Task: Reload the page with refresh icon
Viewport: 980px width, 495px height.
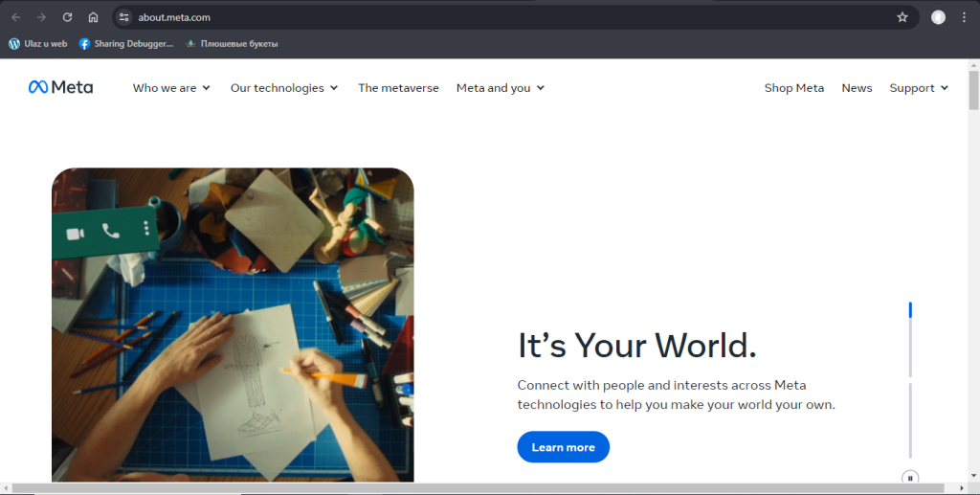Action: 67,17
